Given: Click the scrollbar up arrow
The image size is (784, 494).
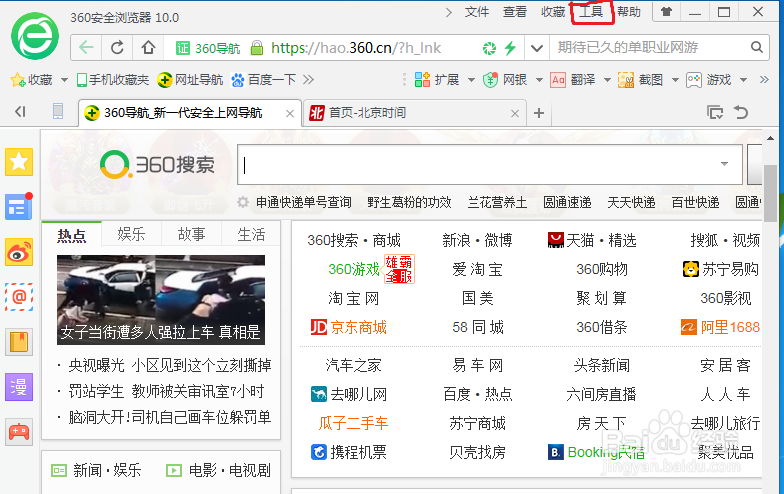Looking at the screenshot, I should click(770, 138).
